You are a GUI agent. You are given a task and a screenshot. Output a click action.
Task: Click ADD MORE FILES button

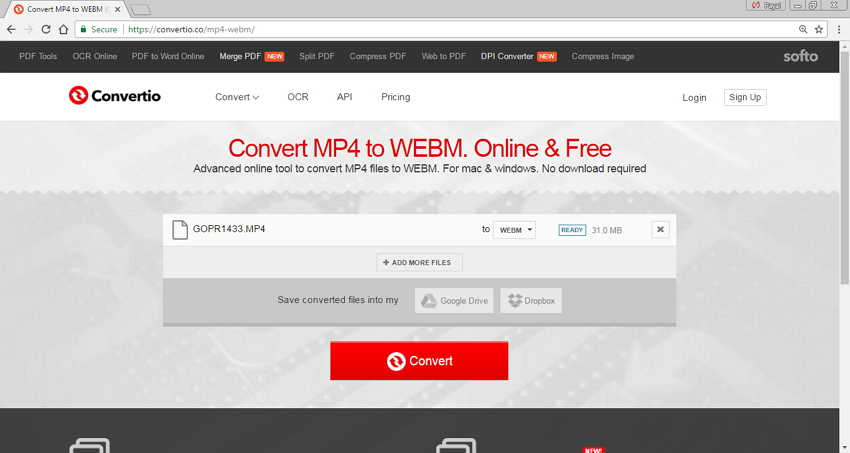coord(420,262)
